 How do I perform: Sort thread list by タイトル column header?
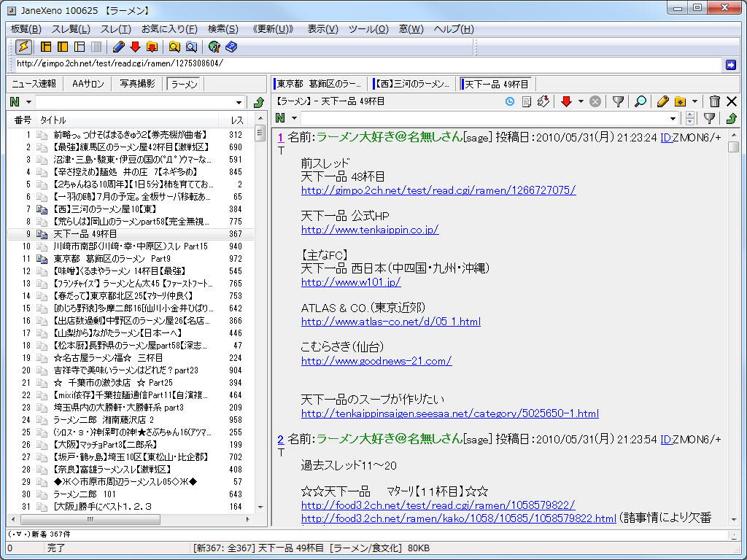pos(127,120)
